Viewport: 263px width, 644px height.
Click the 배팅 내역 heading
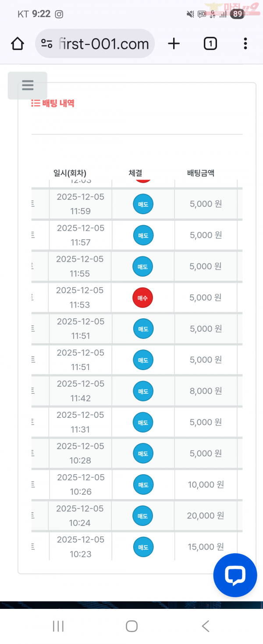[x=53, y=104]
